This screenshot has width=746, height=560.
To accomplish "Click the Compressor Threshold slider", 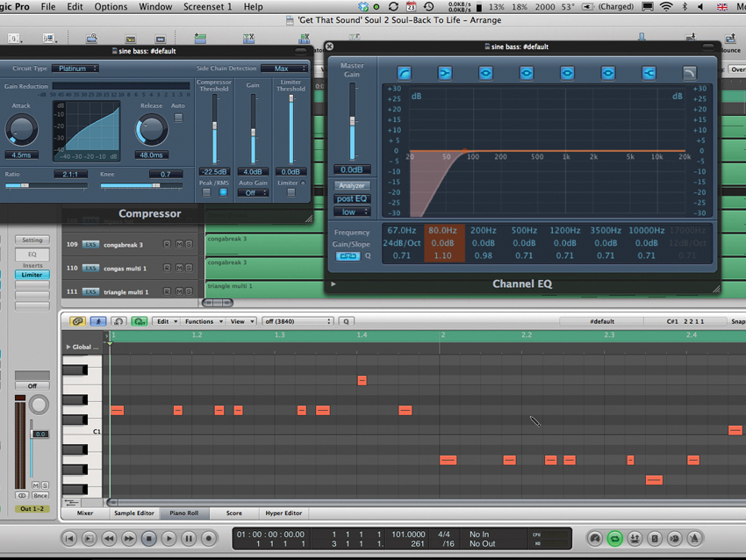I will 214,129.
